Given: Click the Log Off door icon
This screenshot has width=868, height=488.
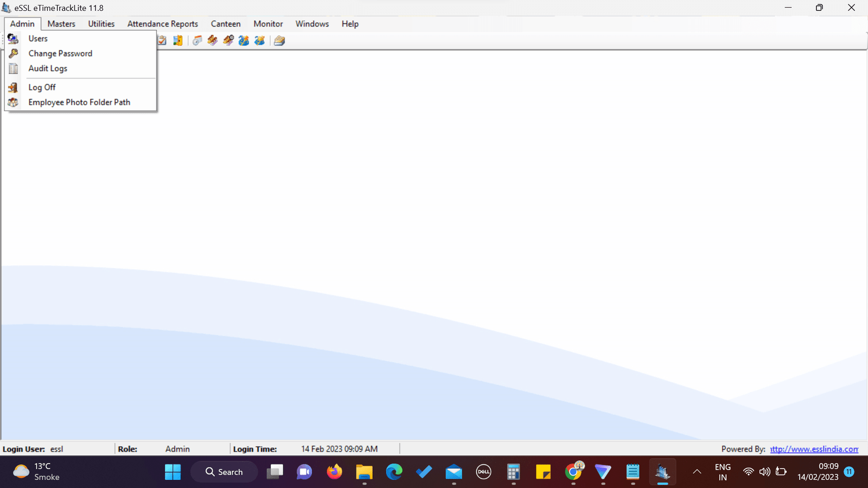Looking at the screenshot, I should point(14,87).
